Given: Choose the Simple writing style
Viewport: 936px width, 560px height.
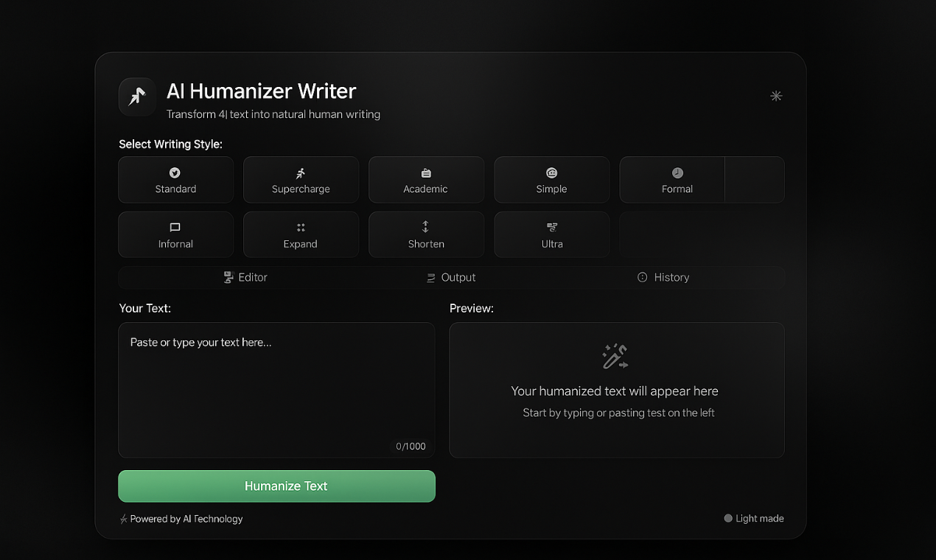Looking at the screenshot, I should pyautogui.click(x=552, y=180).
